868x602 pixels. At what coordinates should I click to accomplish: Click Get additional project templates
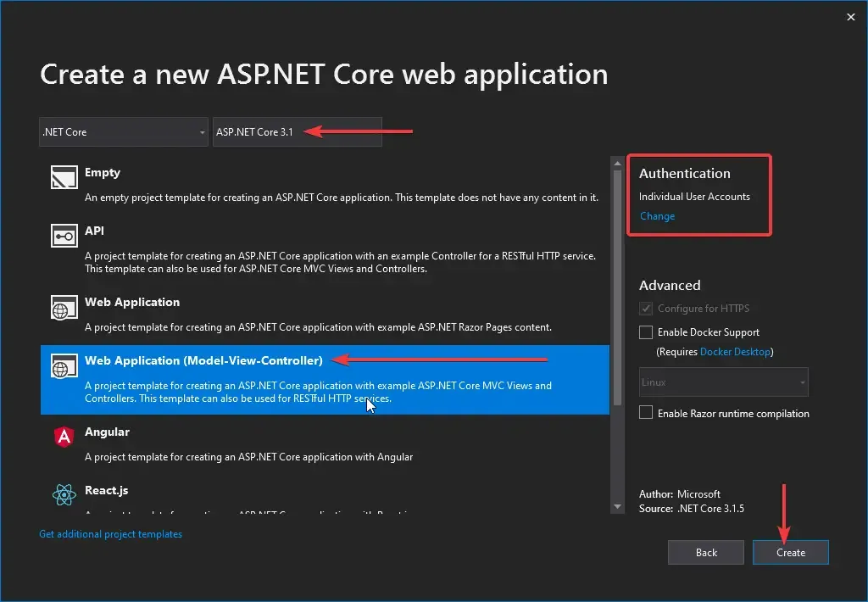(x=110, y=533)
